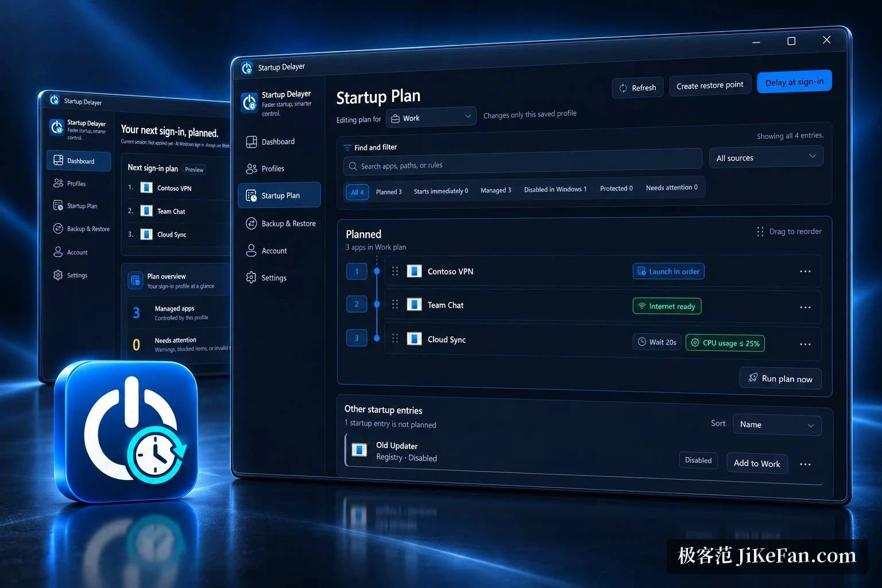The image size is (882, 588).
Task: Click Run plan now button
Action: pyautogui.click(x=780, y=378)
